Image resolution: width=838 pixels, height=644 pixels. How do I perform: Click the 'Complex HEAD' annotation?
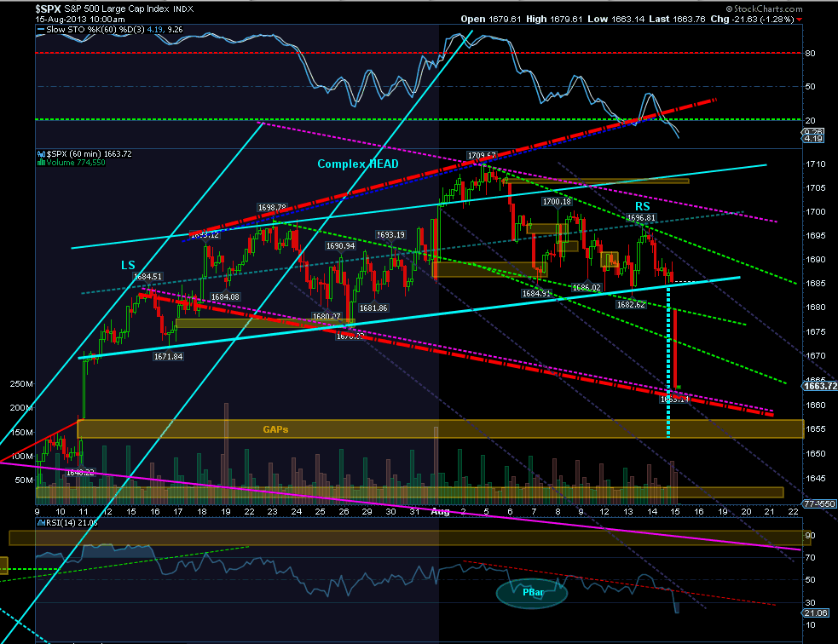click(x=358, y=164)
